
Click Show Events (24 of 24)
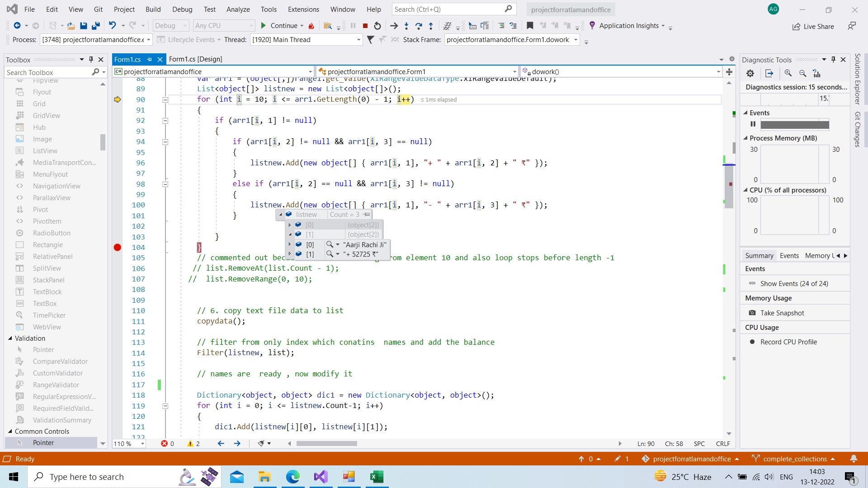794,283
